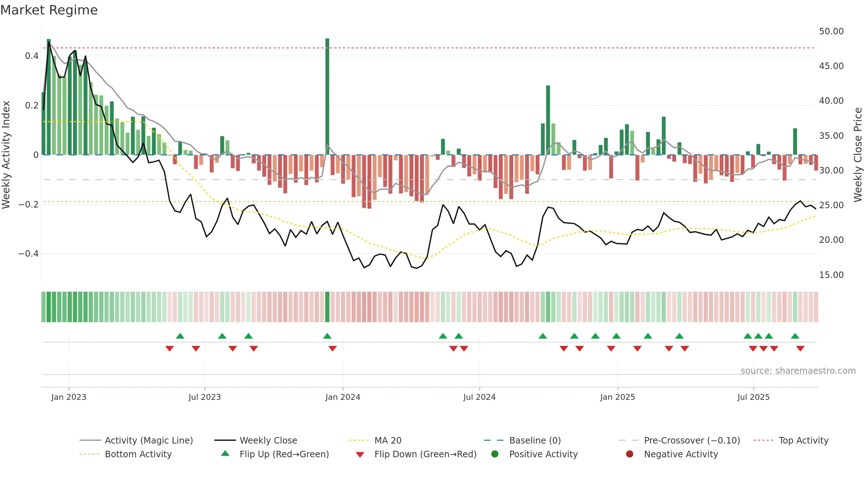Image resolution: width=868 pixels, height=488 pixels.
Task: Click the green Positive Activity dot in legend
Action: pyautogui.click(x=495, y=454)
